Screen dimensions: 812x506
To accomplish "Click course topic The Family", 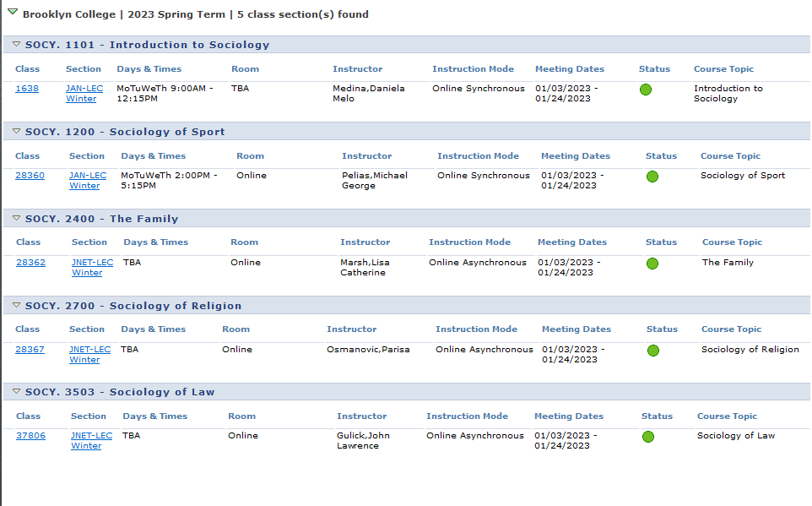I will [x=728, y=263].
